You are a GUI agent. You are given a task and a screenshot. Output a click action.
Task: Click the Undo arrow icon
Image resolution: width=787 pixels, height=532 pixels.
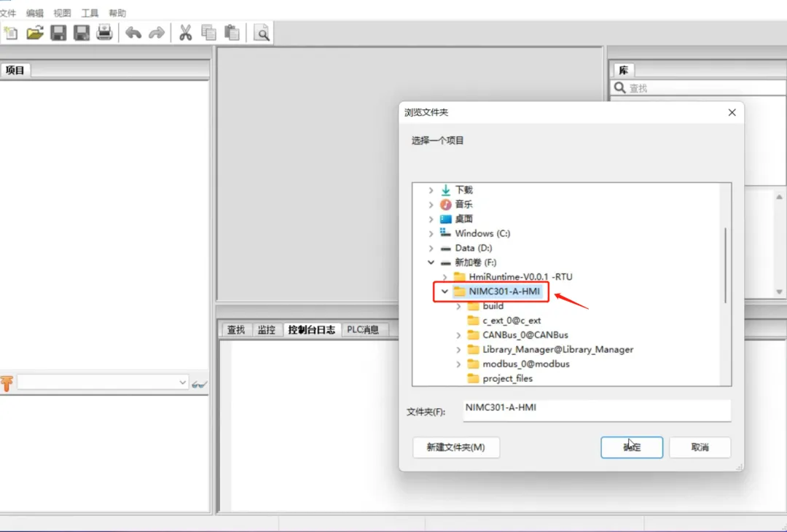click(x=133, y=33)
